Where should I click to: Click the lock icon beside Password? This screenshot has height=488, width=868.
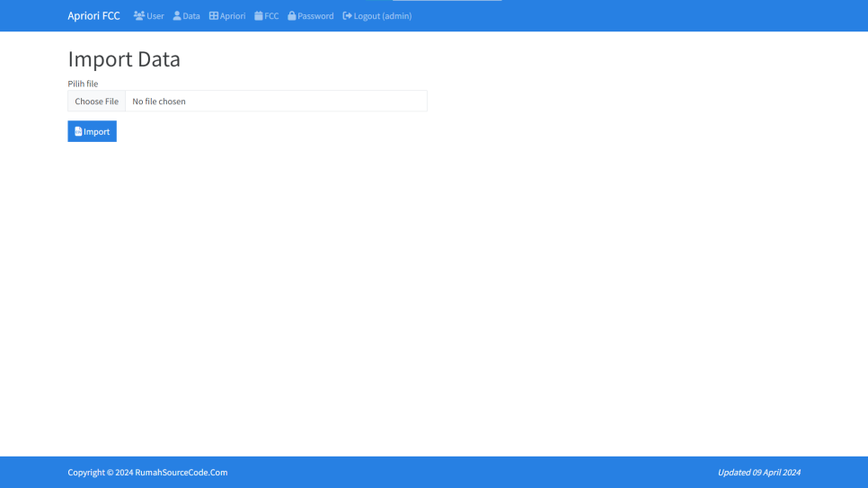pyautogui.click(x=292, y=16)
